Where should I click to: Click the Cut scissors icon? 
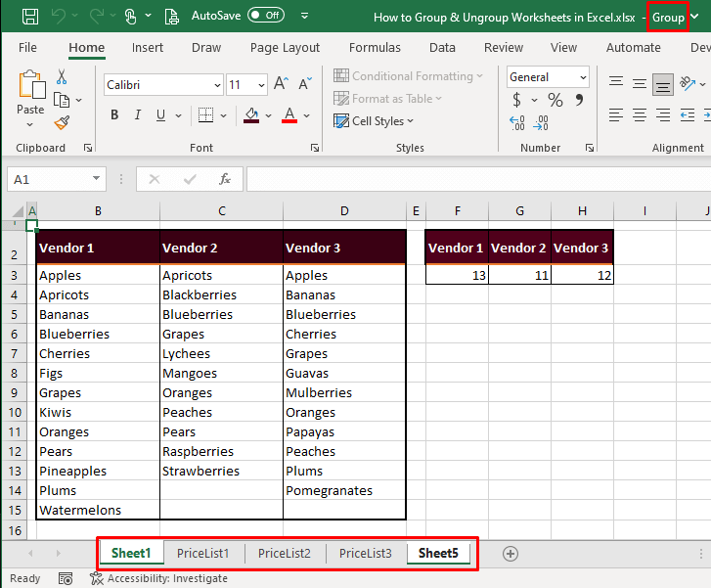62,76
